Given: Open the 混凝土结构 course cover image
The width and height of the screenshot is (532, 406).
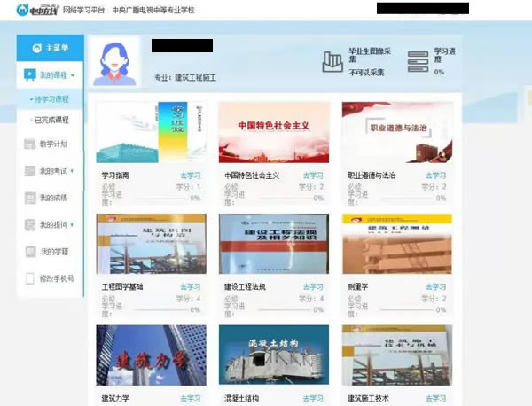Looking at the screenshot, I should pyautogui.click(x=274, y=355).
